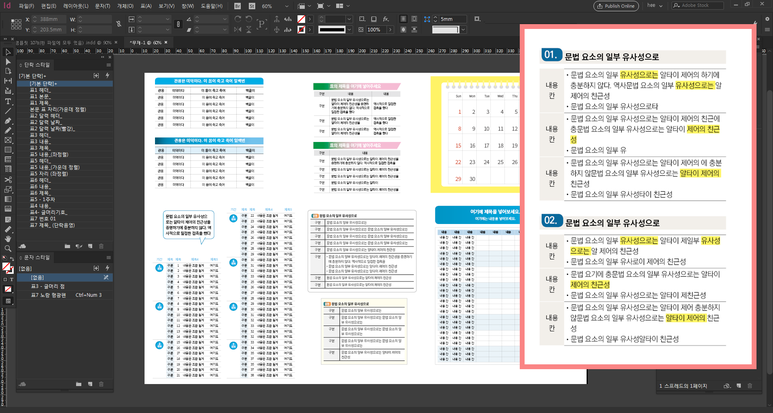Switch to the 무제-1 @ 60% document tab
This screenshot has height=413, width=773.
(146, 43)
